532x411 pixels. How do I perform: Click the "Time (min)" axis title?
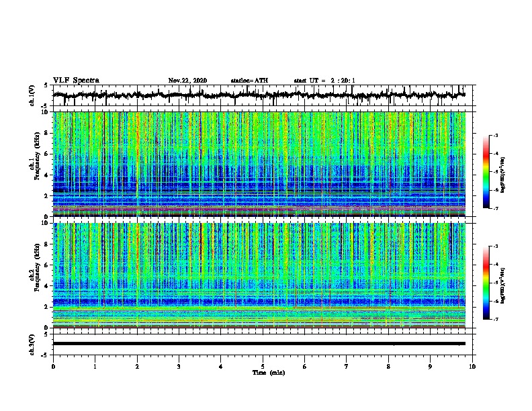(x=269, y=373)
